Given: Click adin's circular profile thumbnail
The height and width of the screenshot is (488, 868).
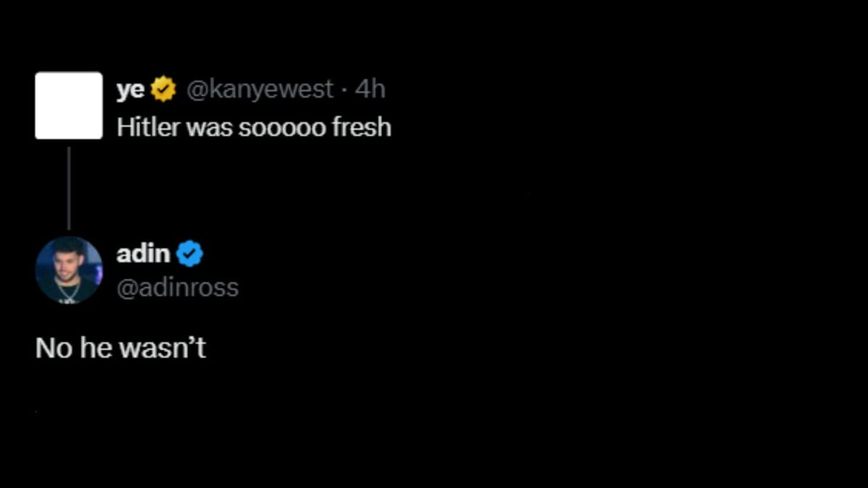Looking at the screenshot, I should pos(69,270).
